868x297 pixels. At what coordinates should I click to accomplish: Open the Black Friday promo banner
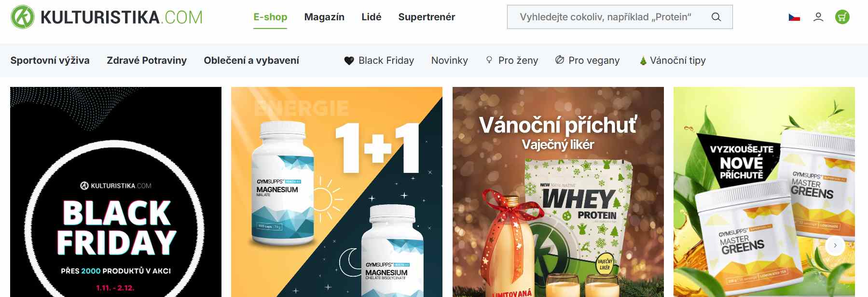[x=116, y=192]
